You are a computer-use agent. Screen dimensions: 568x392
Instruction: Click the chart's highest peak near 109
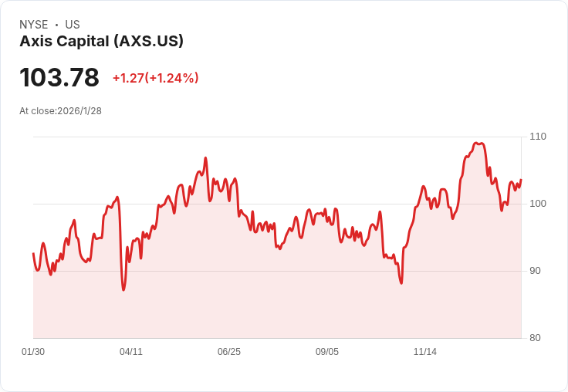tap(477, 143)
